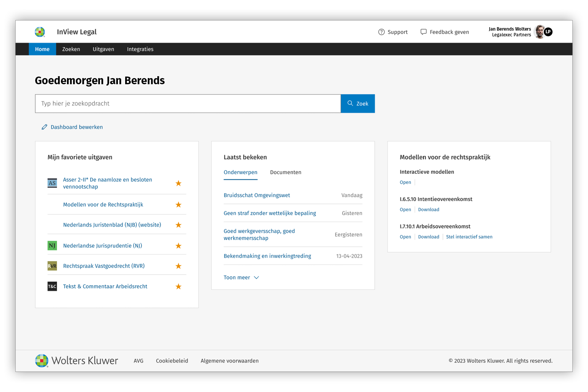The width and height of the screenshot is (588, 392).
Task: Go to the Integraties menu
Action: pos(140,49)
